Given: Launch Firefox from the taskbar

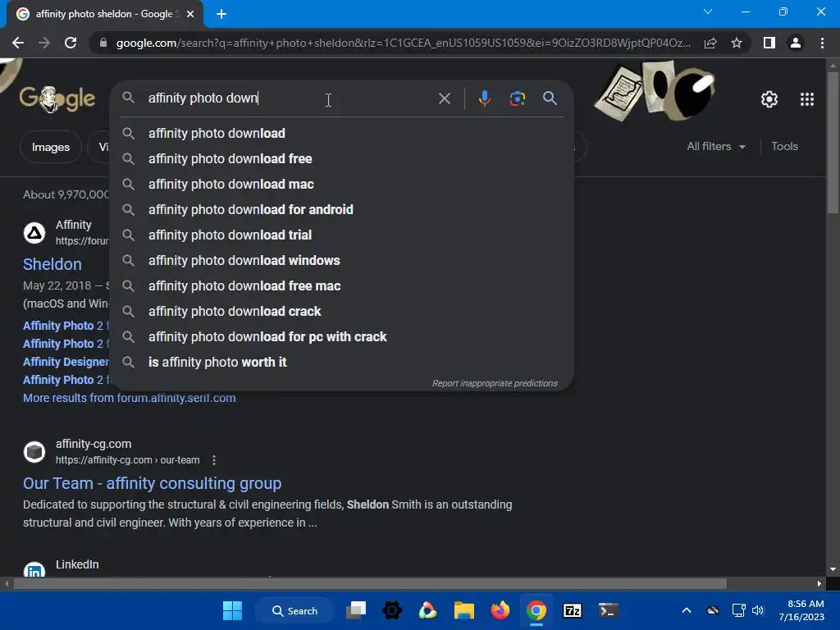Looking at the screenshot, I should (x=500, y=610).
